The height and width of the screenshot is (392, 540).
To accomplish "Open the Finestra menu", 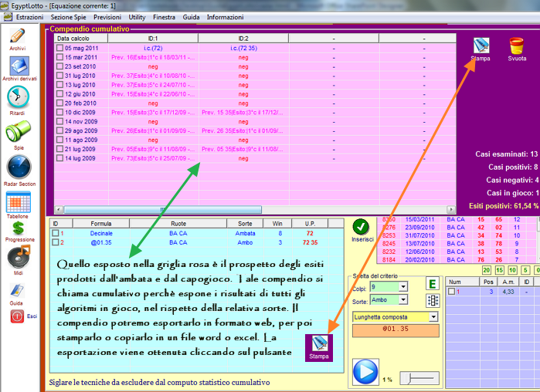I will tap(164, 17).
